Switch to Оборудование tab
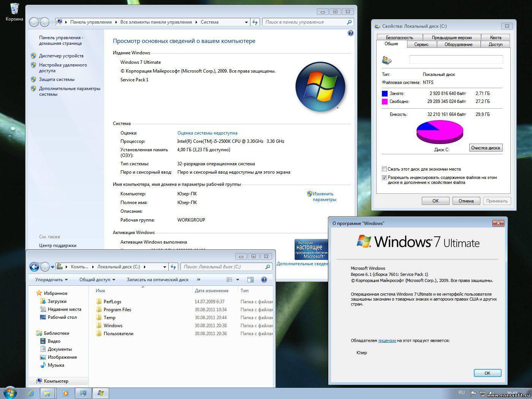Screen dimensions: 532x399 click(x=458, y=44)
